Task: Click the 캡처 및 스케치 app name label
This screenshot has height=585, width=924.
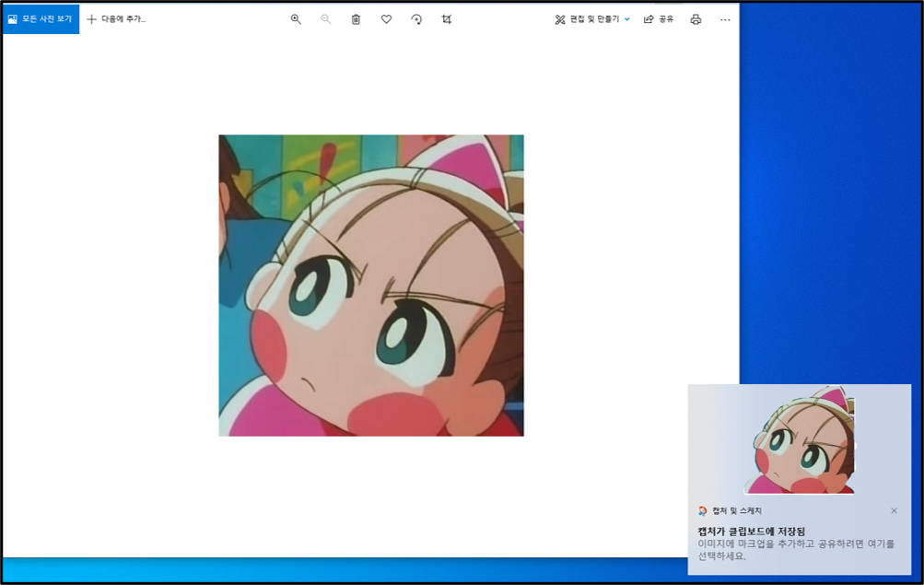Action: coord(737,510)
